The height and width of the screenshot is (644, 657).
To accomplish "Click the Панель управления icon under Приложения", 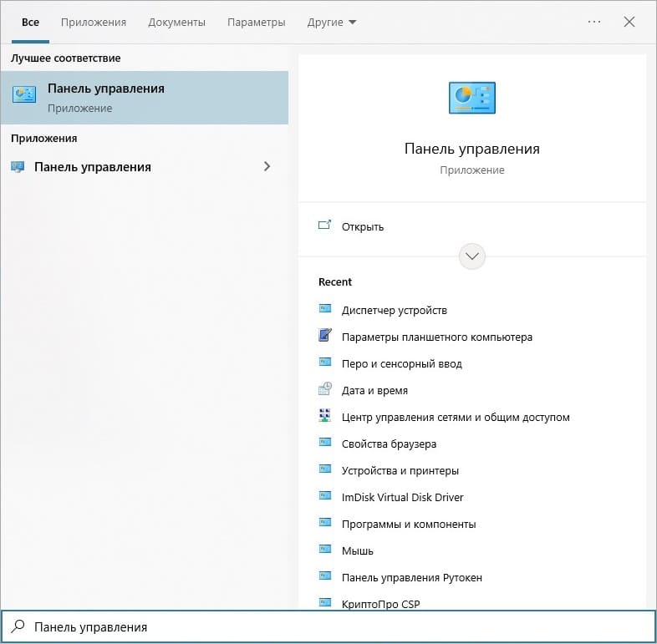I will [x=18, y=167].
